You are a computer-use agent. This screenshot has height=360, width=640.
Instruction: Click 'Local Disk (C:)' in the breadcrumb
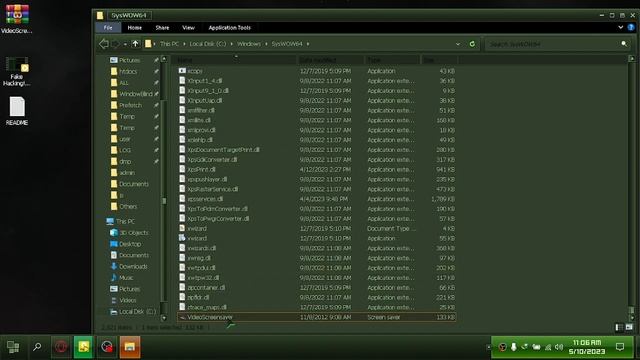point(207,44)
